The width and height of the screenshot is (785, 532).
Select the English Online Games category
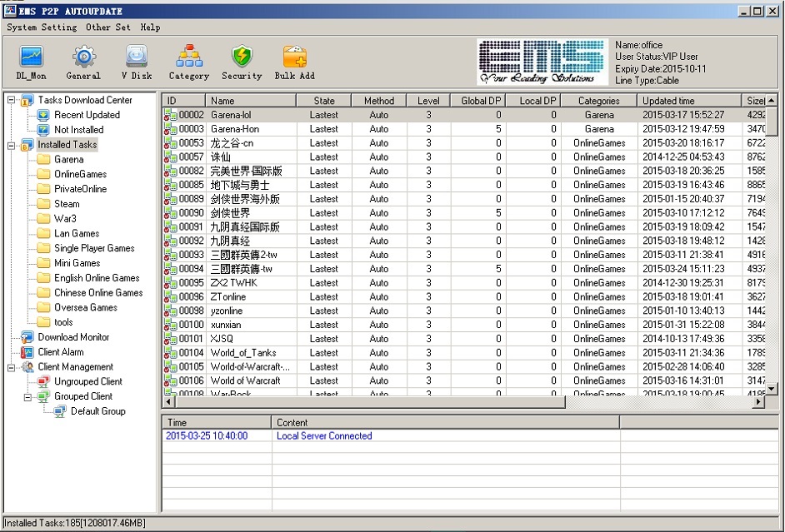97,278
